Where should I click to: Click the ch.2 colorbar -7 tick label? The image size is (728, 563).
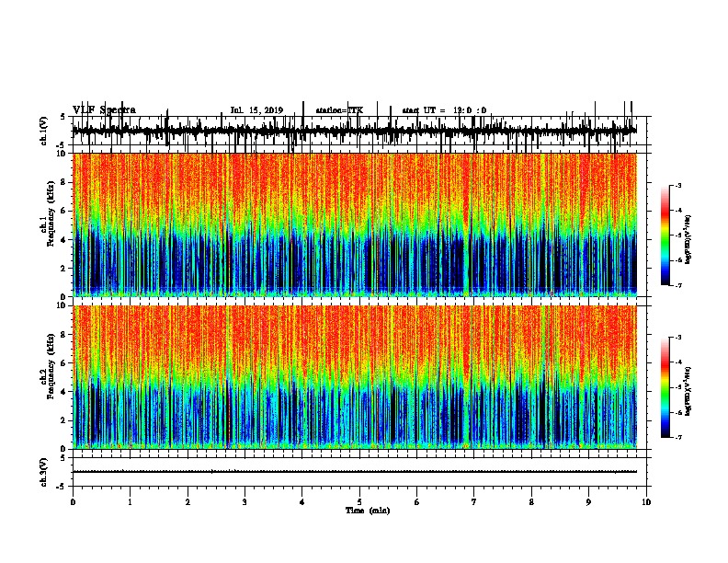[678, 437]
